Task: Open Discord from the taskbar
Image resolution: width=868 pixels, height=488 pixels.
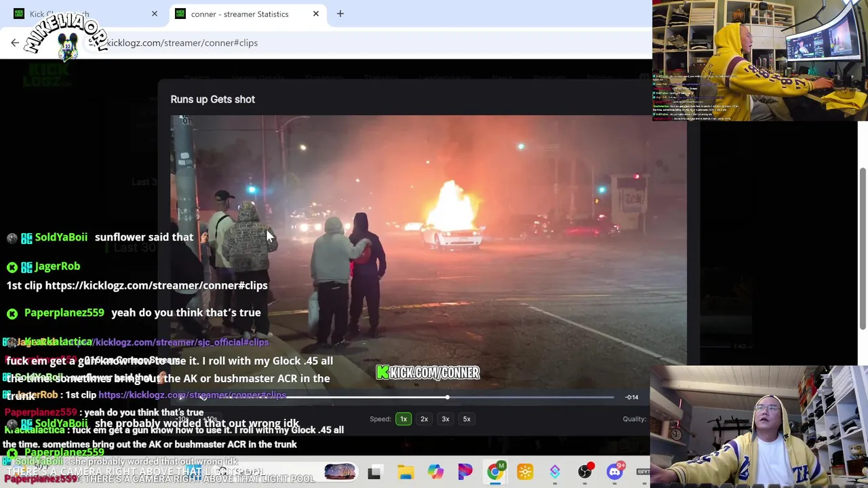Action: 614,472
